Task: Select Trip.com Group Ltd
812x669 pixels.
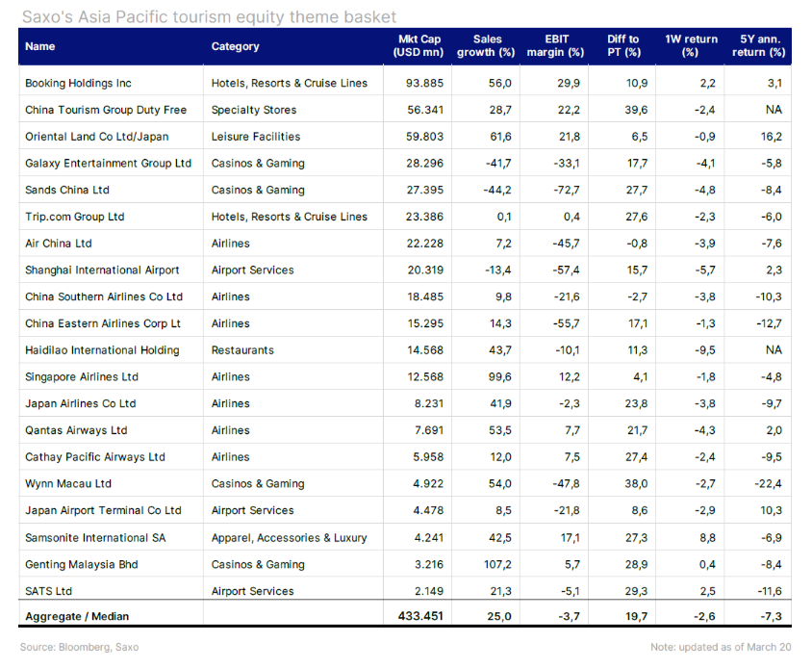Action: click(x=75, y=217)
